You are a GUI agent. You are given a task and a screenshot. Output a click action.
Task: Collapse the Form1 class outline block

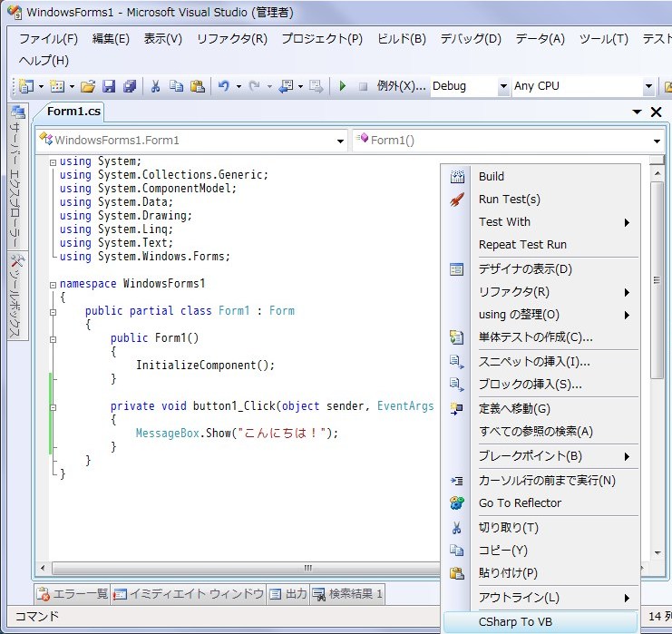click(x=53, y=312)
